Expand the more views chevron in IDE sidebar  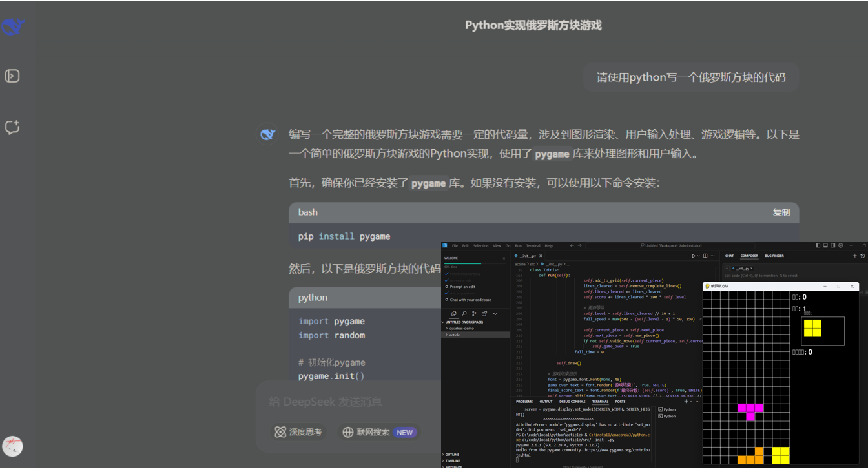[495, 314]
